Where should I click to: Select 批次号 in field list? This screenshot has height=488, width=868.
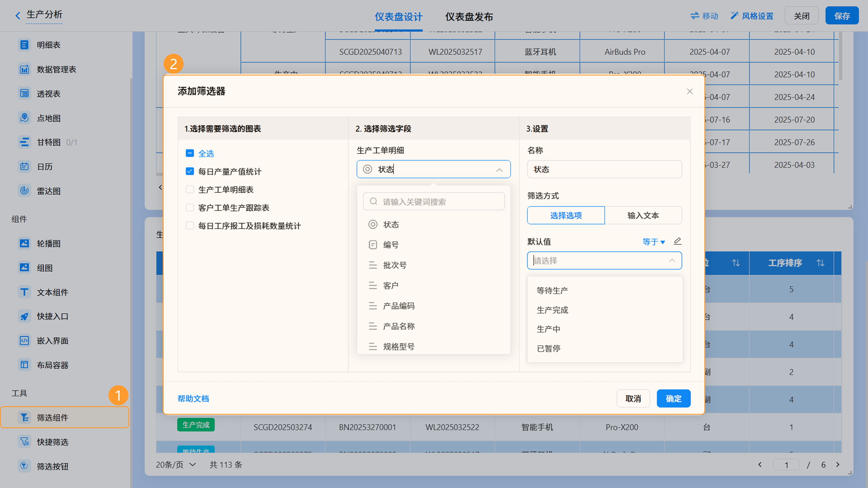[434, 265]
